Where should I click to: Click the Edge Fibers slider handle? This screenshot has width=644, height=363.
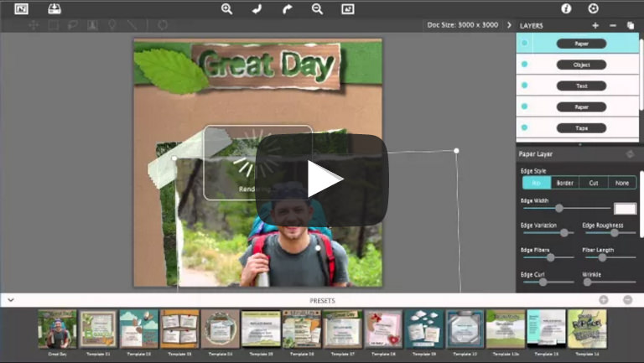click(x=550, y=257)
